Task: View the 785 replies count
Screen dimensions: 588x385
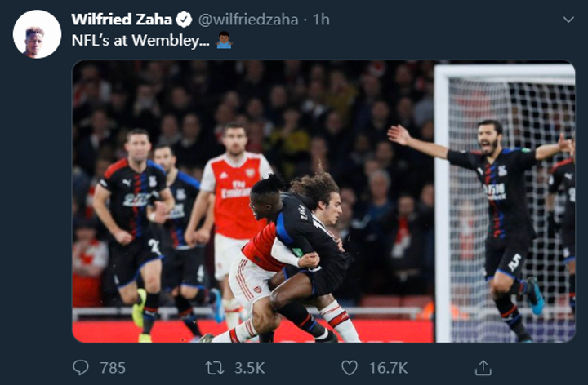Action: 113,368
